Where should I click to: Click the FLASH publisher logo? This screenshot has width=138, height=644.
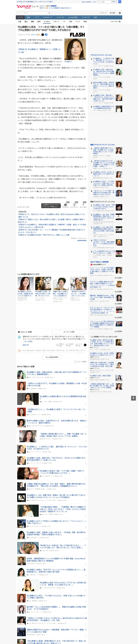[77, 35]
